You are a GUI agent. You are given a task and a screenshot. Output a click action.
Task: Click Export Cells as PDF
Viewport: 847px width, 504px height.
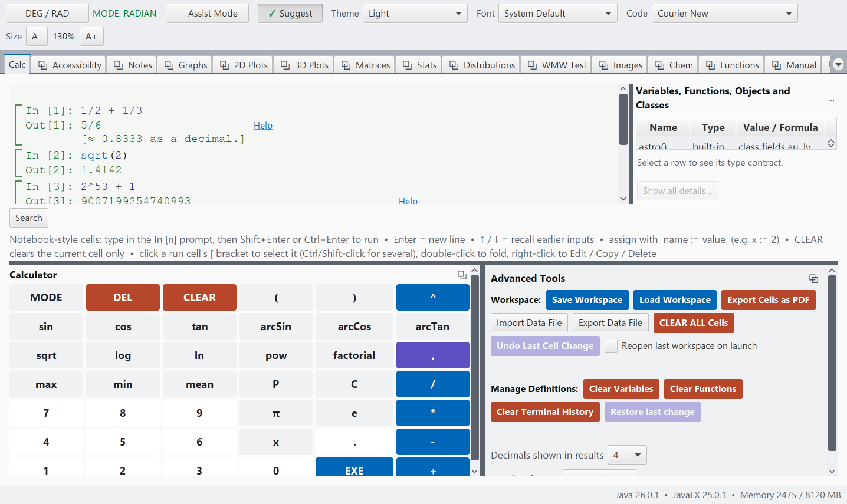[x=768, y=300]
